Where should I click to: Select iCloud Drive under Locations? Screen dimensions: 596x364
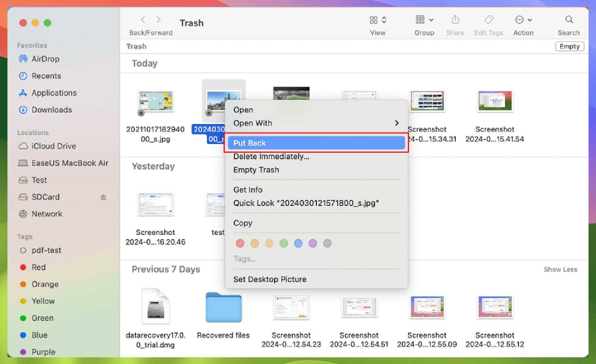(x=52, y=146)
